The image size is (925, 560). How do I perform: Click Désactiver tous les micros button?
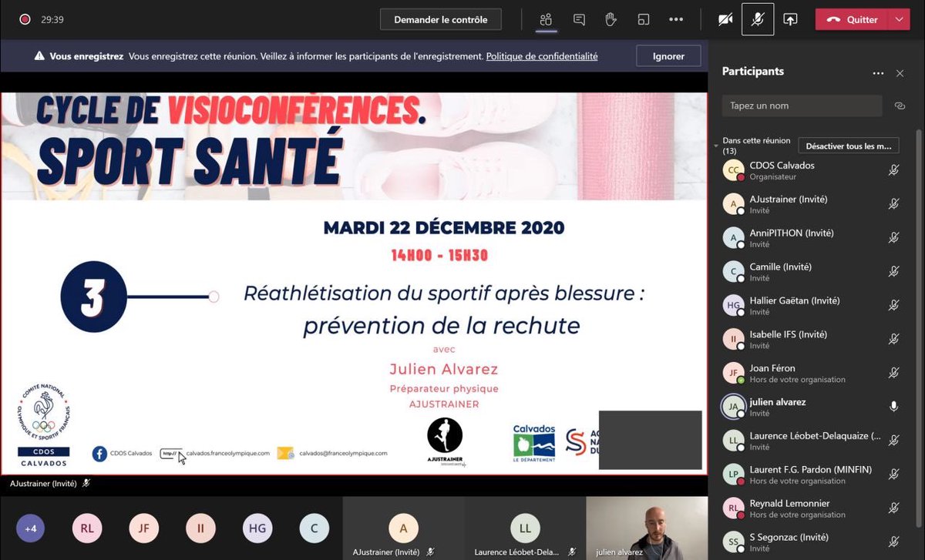point(848,146)
